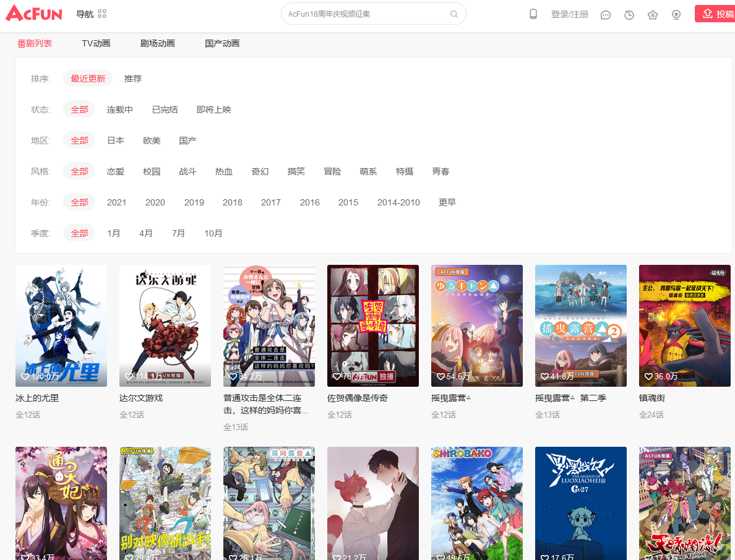This screenshot has width=735, height=560.
Task: Sort by 推荐
Action: click(x=132, y=79)
